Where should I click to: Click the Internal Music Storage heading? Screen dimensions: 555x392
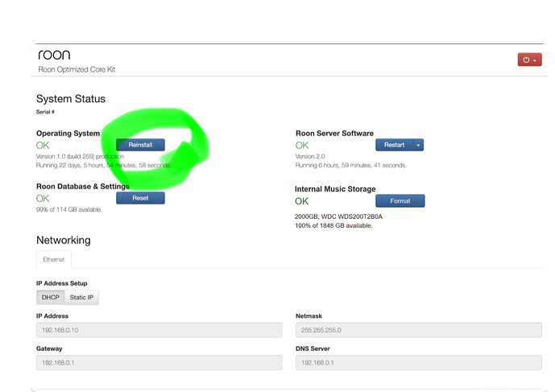coord(335,189)
